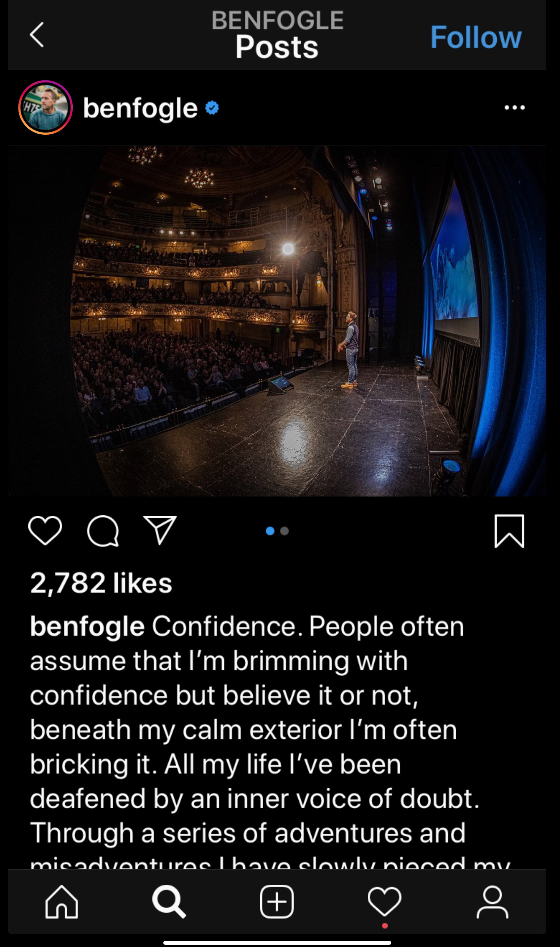Select the first blue carousel dot
560x947 pixels.
click(x=270, y=531)
